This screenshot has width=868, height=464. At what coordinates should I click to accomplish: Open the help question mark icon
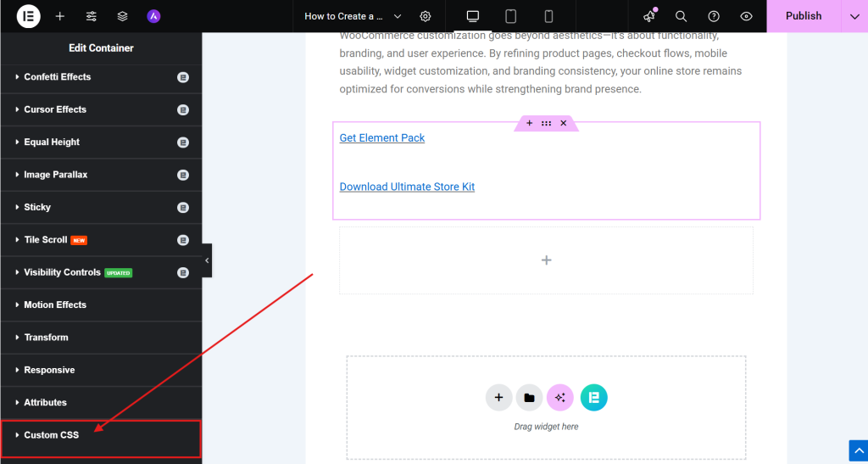[714, 16]
